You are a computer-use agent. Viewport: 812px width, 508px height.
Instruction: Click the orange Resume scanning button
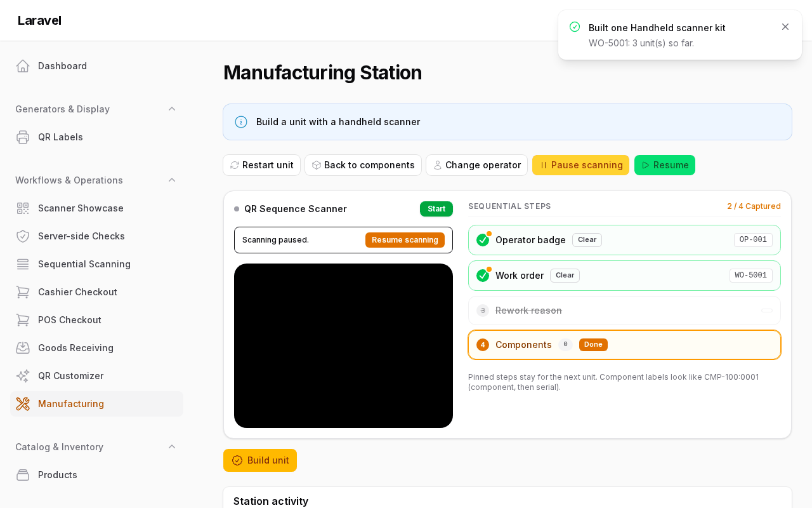(x=405, y=240)
